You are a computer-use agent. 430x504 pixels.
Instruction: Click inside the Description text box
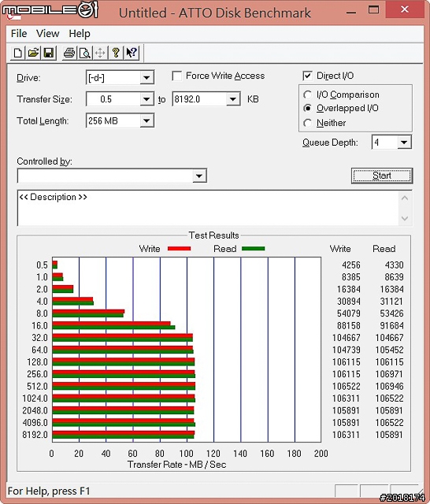pos(208,208)
